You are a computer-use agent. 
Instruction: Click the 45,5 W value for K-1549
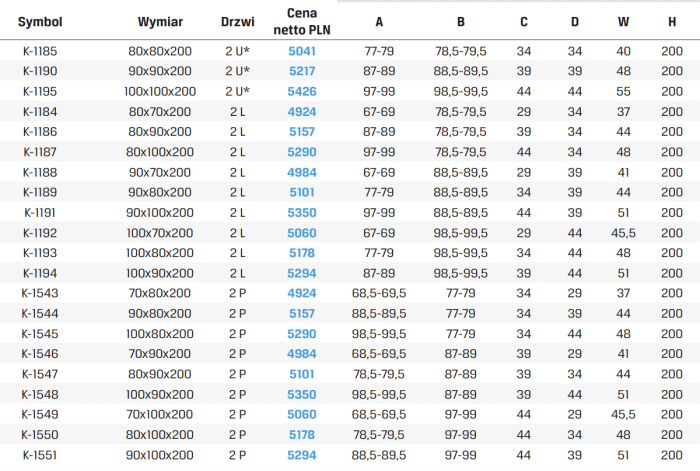click(x=623, y=415)
